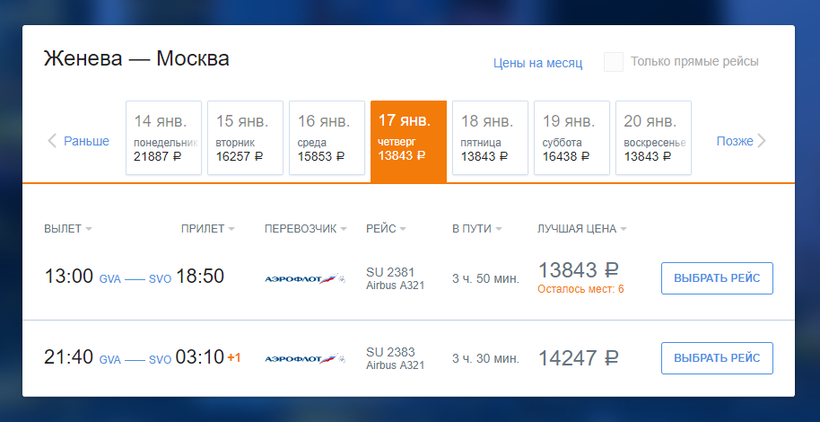Select the 15 янв. Tuesday date tab
820x422 pixels.
(x=245, y=138)
